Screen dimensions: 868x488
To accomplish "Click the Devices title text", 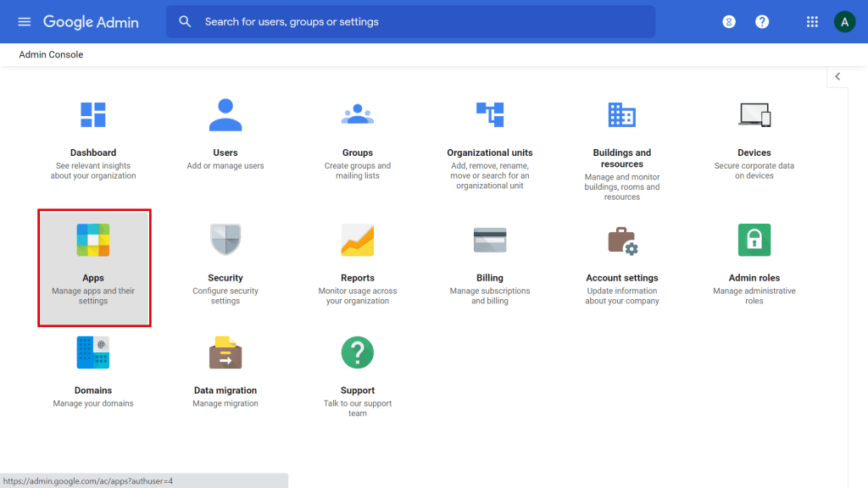I will [x=754, y=152].
